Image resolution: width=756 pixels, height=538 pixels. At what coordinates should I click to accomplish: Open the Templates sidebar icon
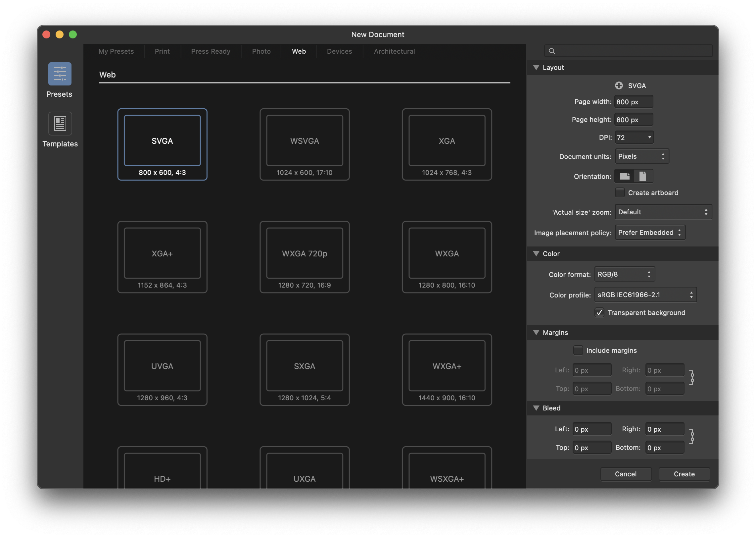point(60,124)
